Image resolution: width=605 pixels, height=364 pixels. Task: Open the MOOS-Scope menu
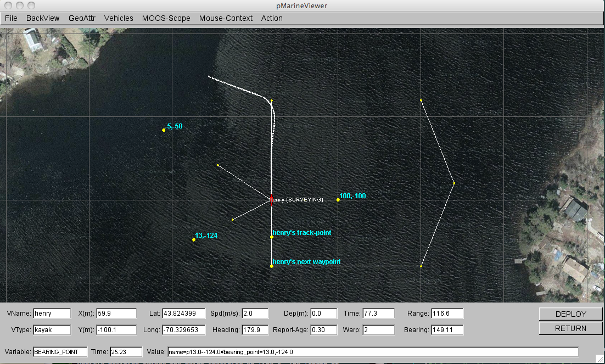(166, 18)
